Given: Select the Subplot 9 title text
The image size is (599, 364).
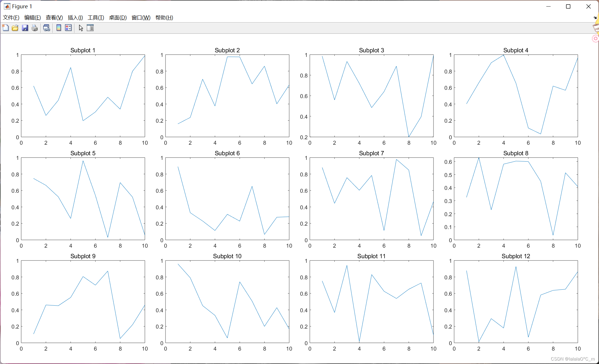Looking at the screenshot, I should (x=83, y=256).
